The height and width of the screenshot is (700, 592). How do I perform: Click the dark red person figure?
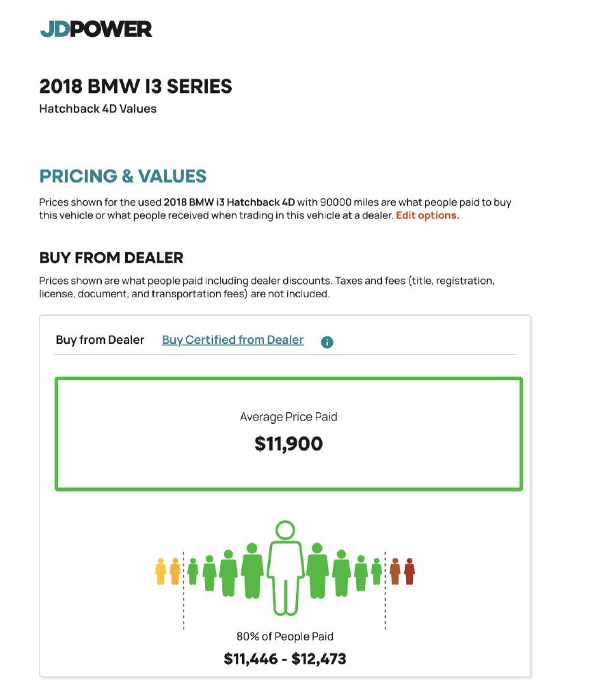point(409,571)
